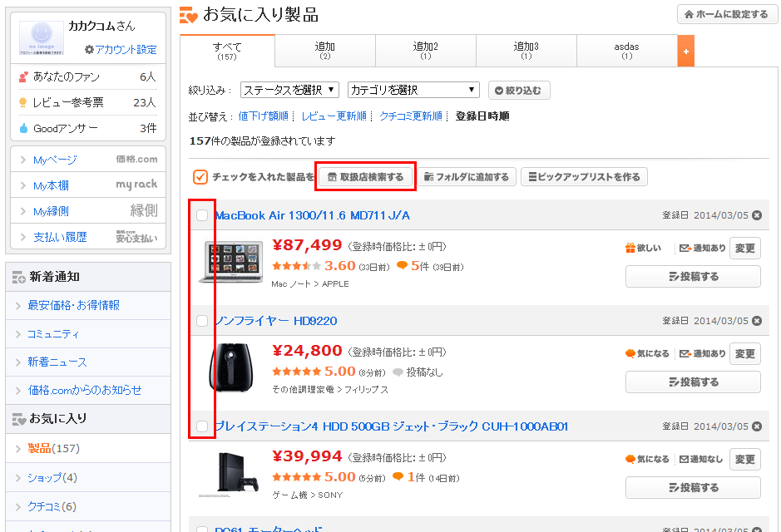Click 変更 button for PlayStation 4
This screenshot has height=532, width=781.
745,459
